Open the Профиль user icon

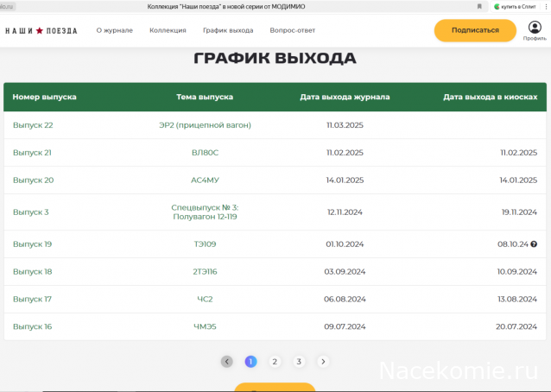point(534,29)
